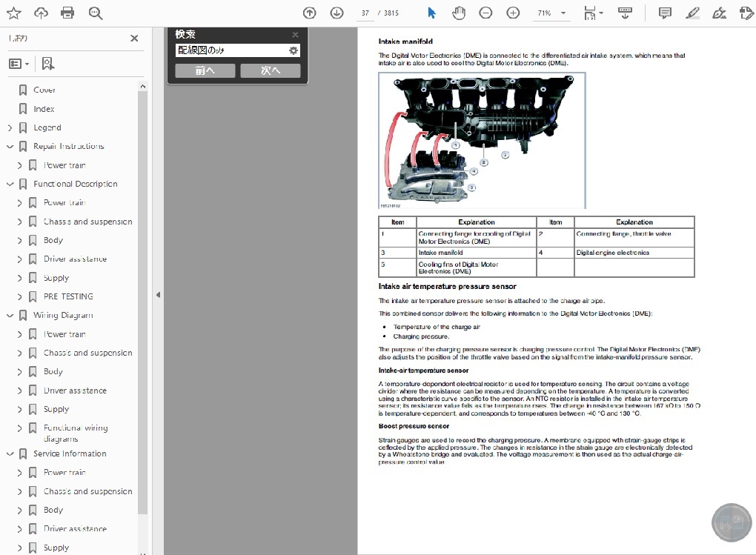Click the sign document pen icon
Viewport: 756px width, 555px height.
[x=720, y=13]
